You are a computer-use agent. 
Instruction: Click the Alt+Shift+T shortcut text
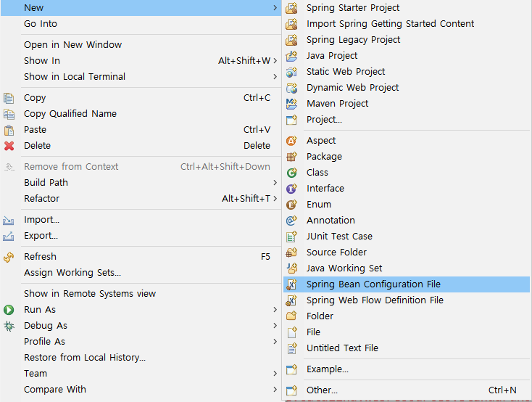246,198
